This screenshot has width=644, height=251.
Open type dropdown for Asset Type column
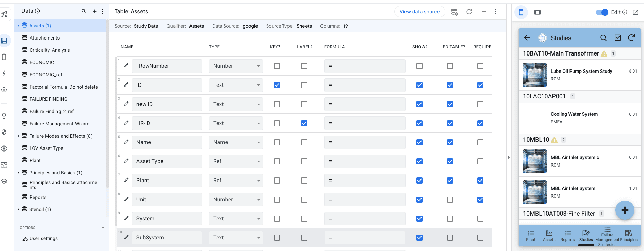[236, 161]
